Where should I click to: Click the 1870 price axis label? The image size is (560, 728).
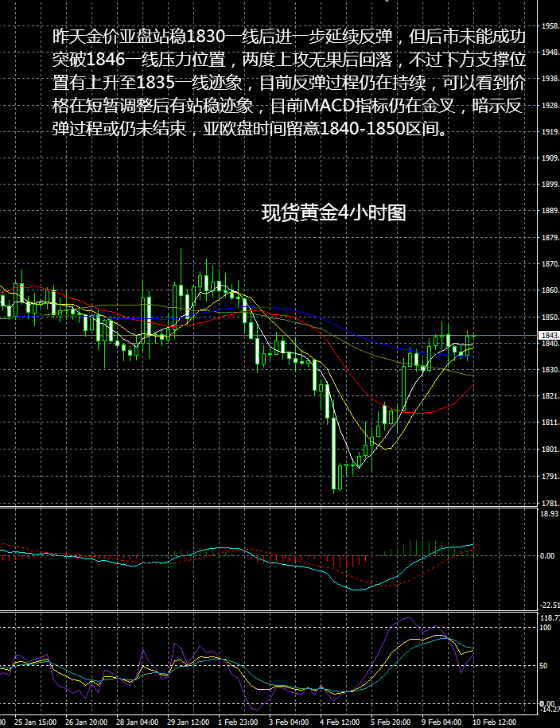550,264
